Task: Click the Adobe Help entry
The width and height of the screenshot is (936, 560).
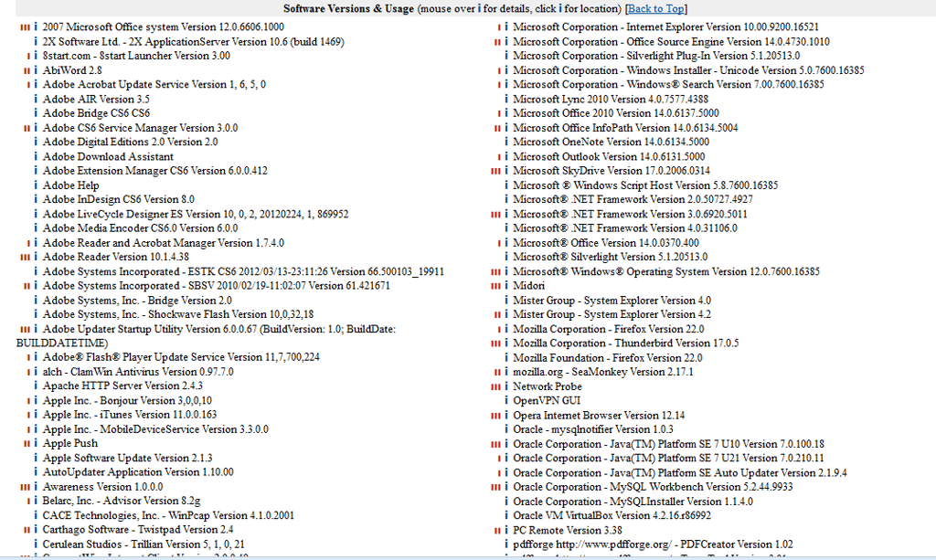Action: tap(71, 185)
